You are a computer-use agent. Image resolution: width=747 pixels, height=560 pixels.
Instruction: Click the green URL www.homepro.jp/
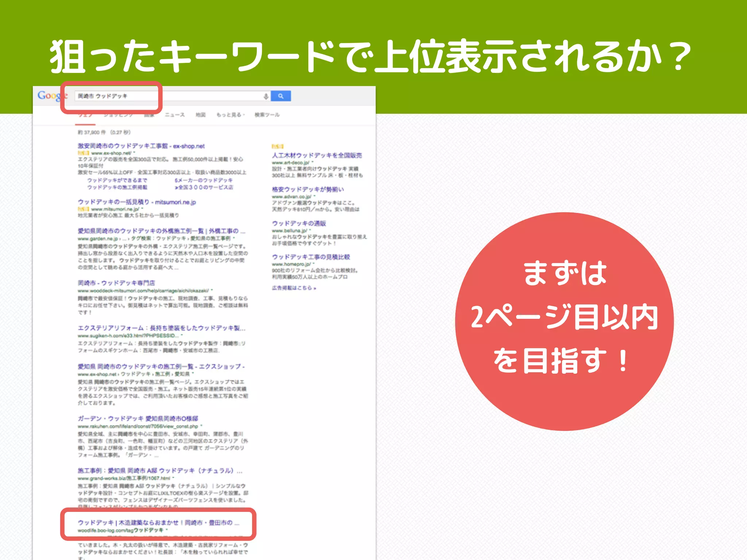[x=291, y=264]
